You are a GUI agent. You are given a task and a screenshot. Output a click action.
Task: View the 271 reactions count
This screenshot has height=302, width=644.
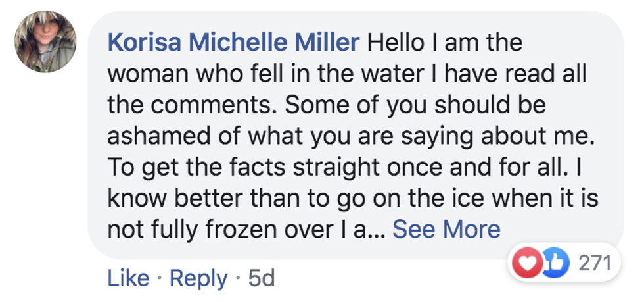(594, 264)
